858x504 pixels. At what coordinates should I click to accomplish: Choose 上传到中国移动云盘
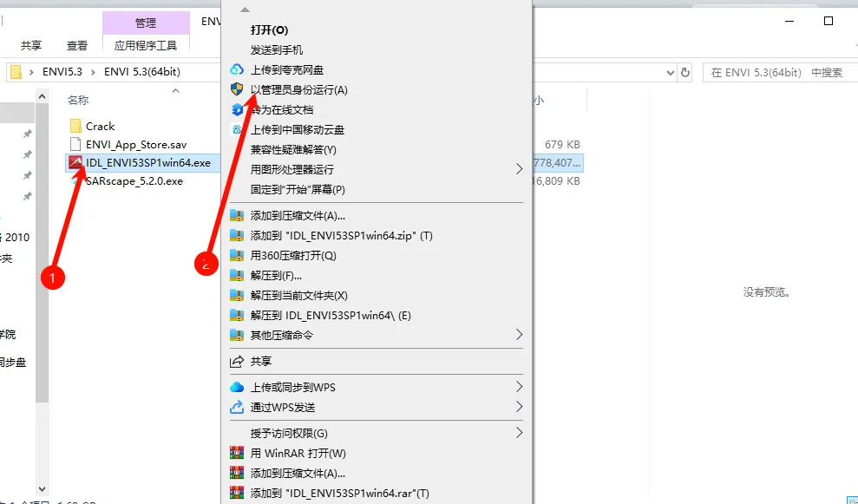[x=297, y=130]
